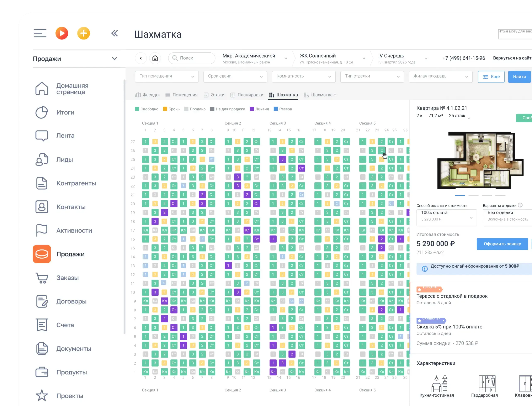Switch to Фасады tab
This screenshot has width=532, height=406.
147,95
